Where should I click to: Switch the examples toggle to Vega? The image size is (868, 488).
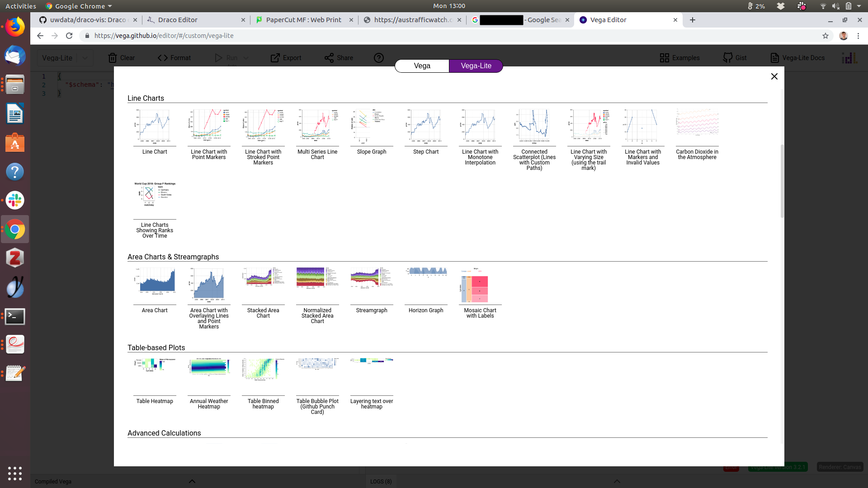(422, 66)
